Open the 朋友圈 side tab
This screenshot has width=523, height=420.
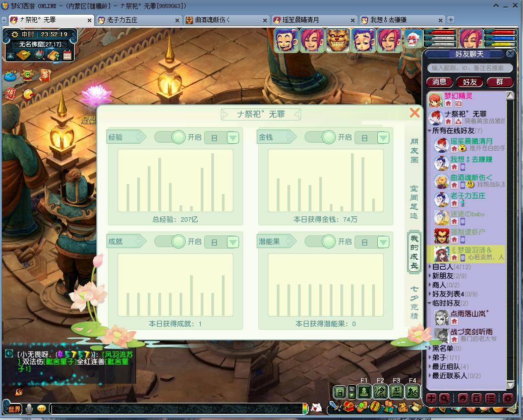(414, 151)
